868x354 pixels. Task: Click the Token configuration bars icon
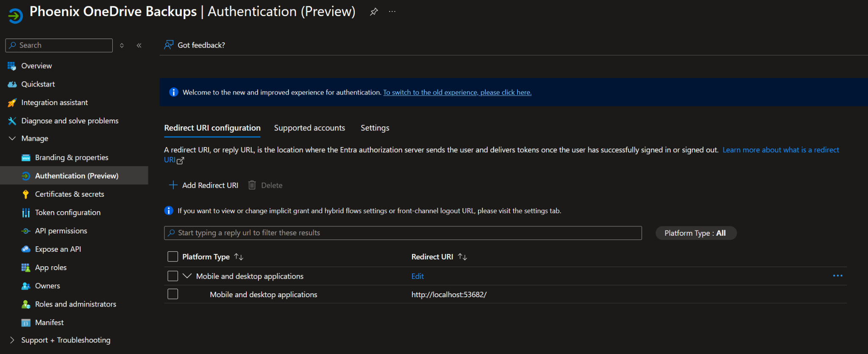[x=26, y=212]
